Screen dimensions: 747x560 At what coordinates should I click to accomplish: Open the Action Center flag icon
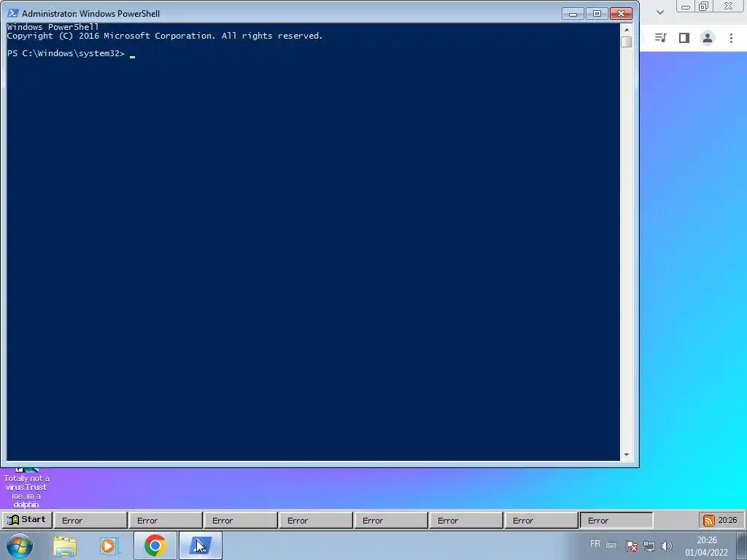631,546
